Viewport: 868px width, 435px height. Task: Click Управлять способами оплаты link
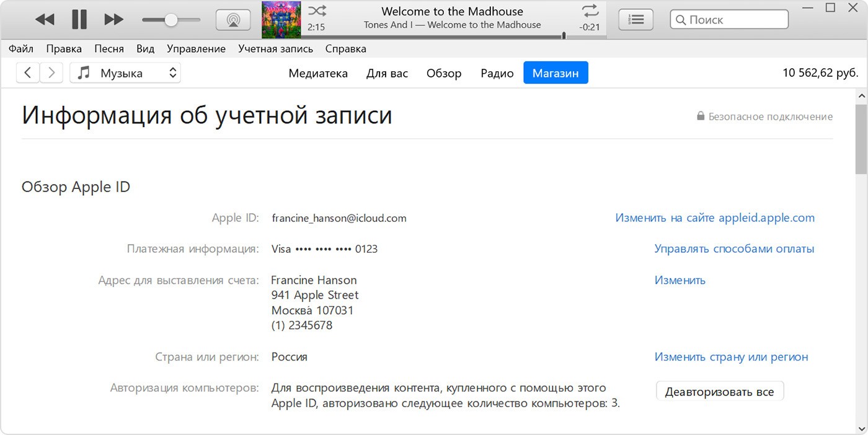coord(734,249)
